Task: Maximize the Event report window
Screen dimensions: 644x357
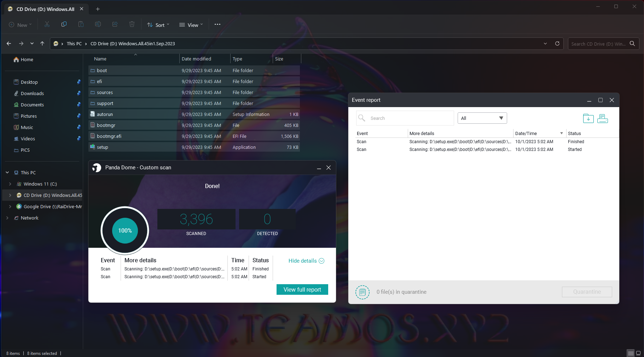Action: coord(601,100)
